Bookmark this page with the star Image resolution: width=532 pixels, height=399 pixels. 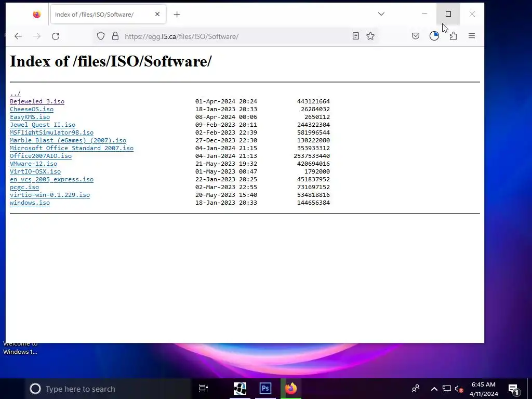click(370, 36)
